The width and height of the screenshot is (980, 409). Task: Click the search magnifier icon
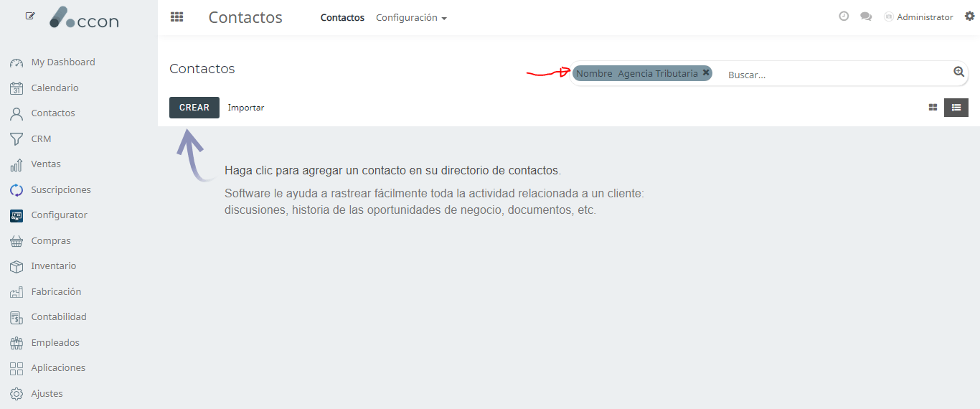959,72
